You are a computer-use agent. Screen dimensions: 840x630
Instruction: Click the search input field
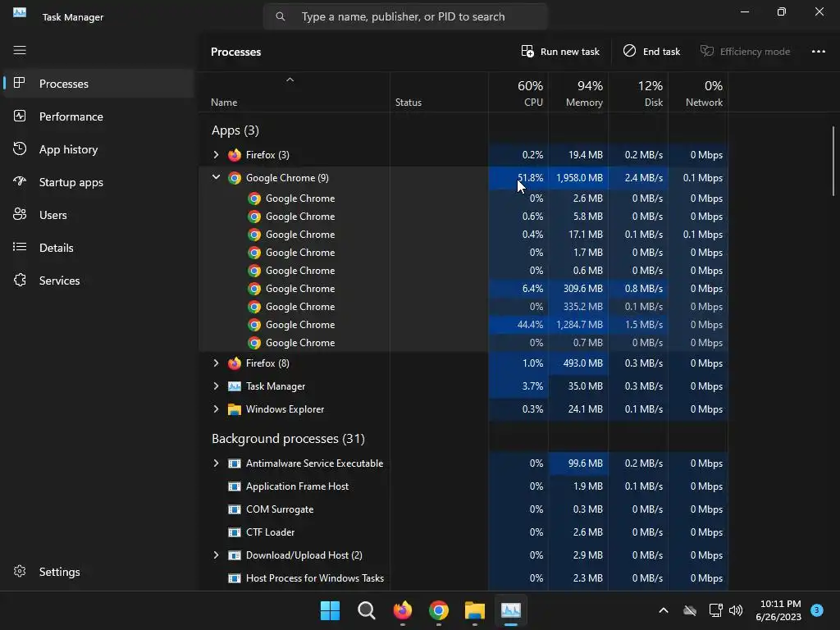(x=405, y=16)
